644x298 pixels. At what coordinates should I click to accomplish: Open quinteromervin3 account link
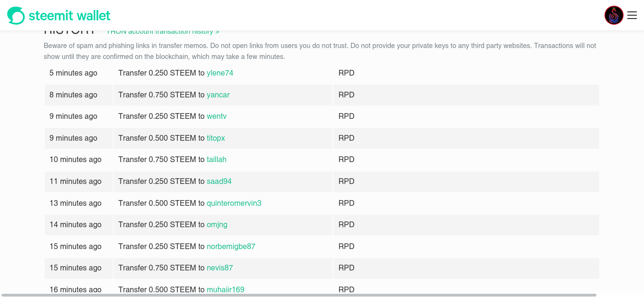pos(234,203)
